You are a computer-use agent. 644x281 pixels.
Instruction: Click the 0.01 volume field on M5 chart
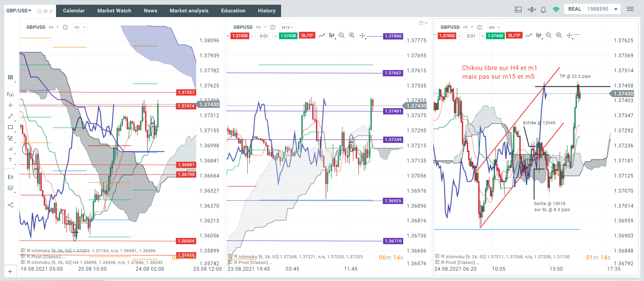(471, 36)
